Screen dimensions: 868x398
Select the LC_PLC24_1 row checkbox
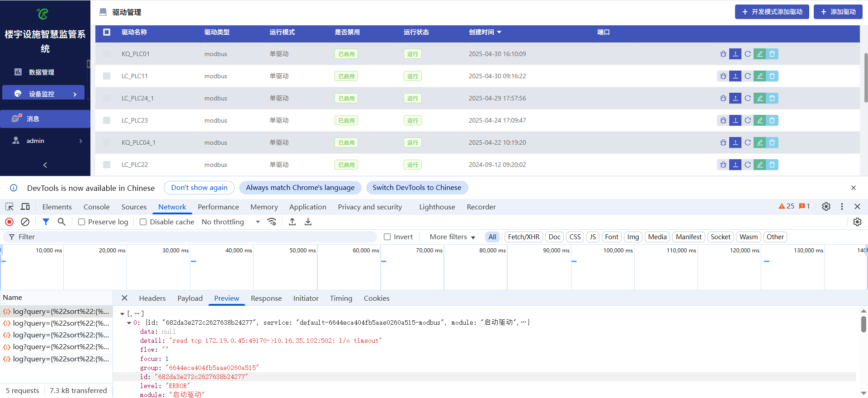pyautogui.click(x=107, y=98)
